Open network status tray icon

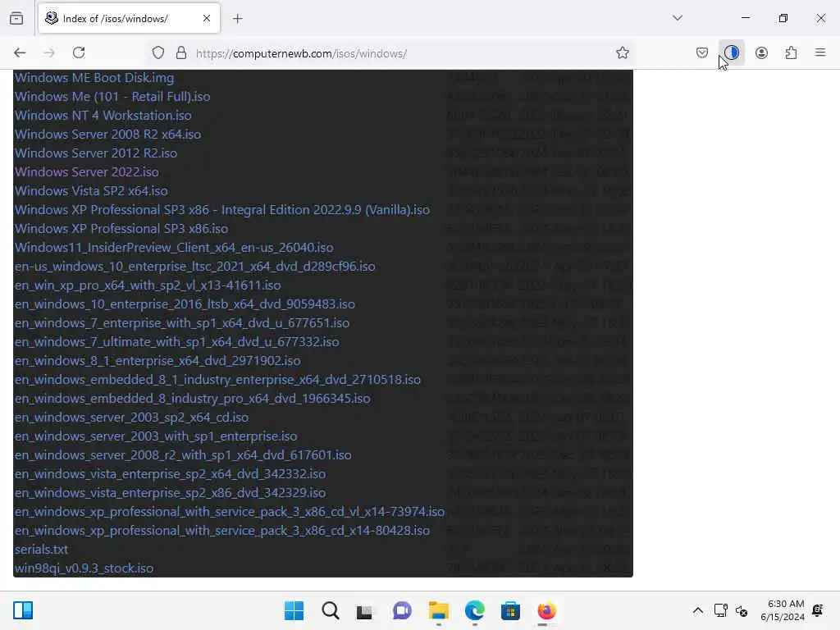coord(720,610)
